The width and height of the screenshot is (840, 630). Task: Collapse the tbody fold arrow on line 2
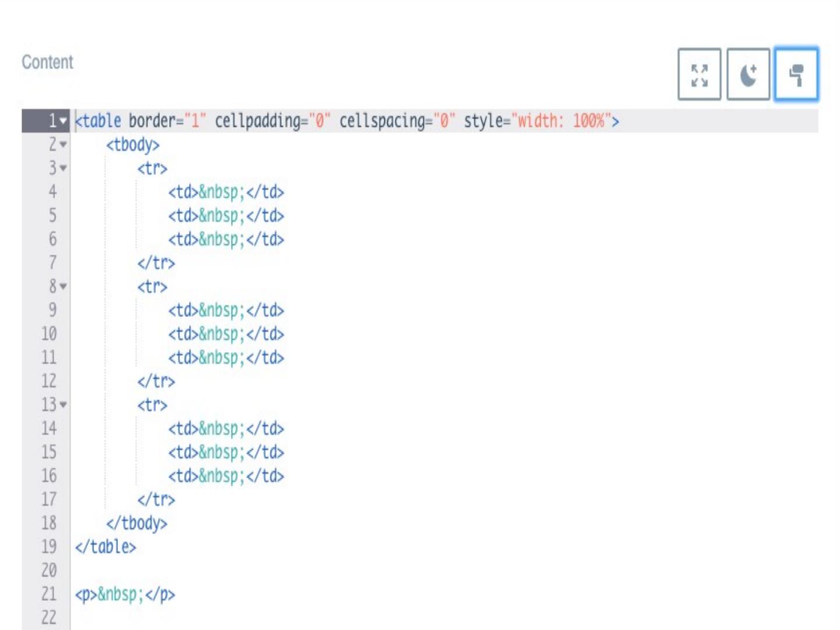point(63,144)
